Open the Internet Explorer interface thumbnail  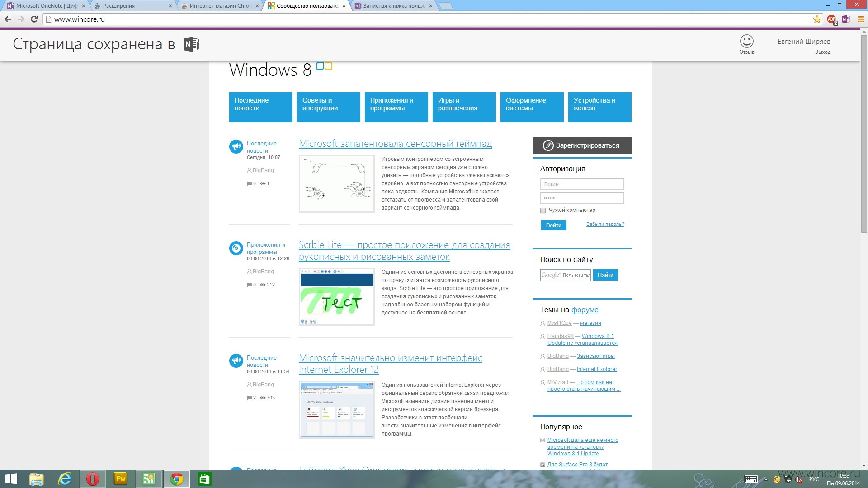[337, 410]
